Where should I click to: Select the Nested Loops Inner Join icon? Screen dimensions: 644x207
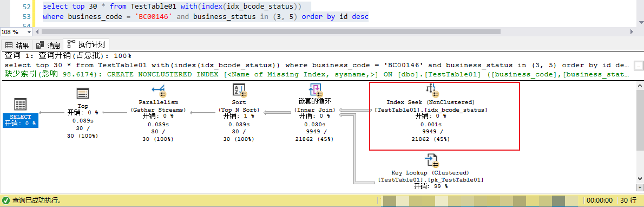click(x=315, y=90)
